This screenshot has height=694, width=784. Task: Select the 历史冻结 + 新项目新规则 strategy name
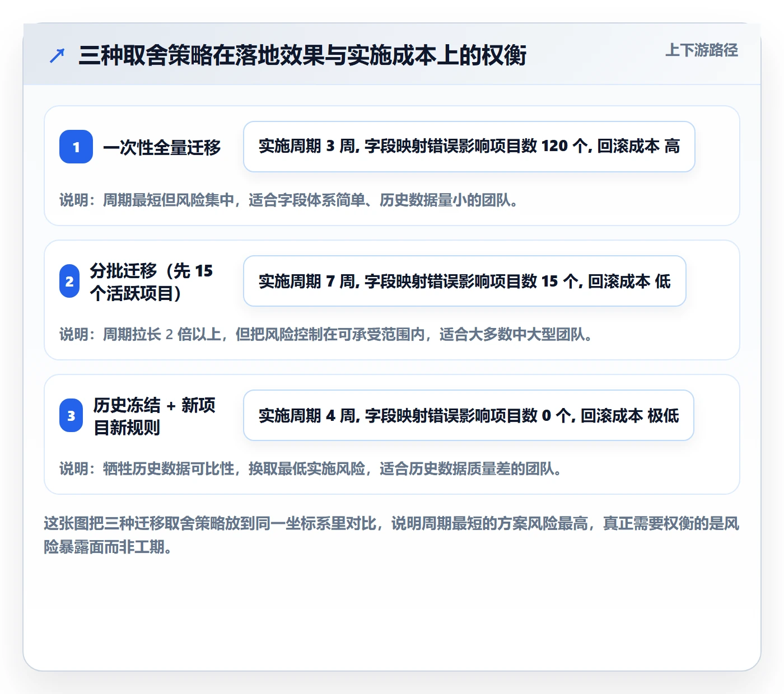pos(155,416)
